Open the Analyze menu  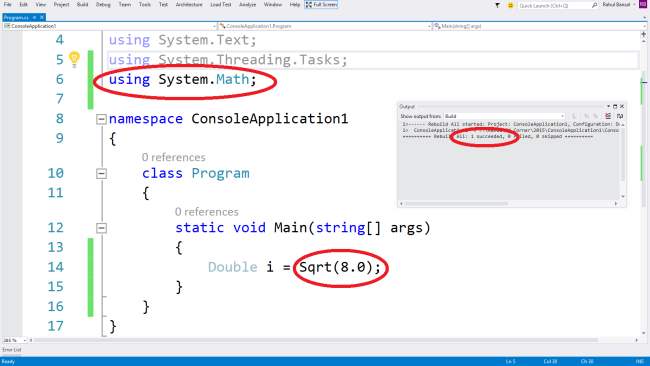coord(247,5)
